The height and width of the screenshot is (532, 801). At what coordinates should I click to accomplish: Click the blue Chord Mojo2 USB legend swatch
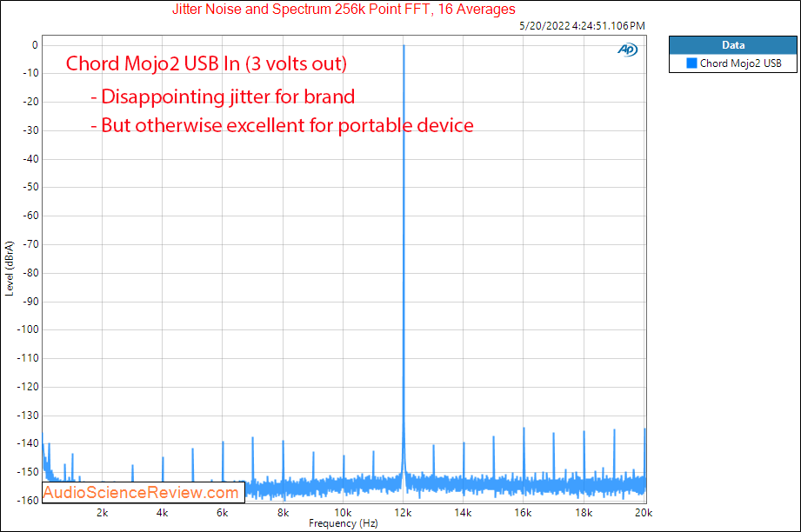[x=691, y=63]
